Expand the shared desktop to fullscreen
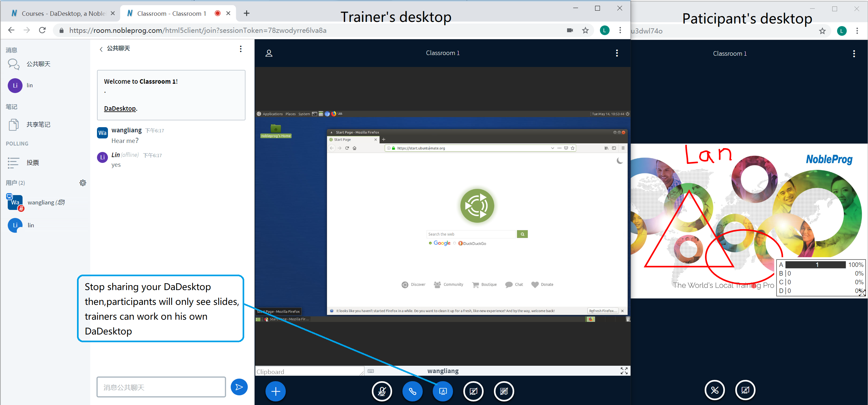The width and height of the screenshot is (868, 405). 624,371
